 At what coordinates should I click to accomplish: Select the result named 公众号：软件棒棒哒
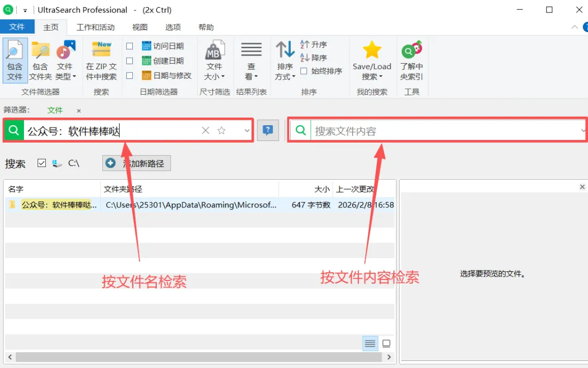pos(59,205)
